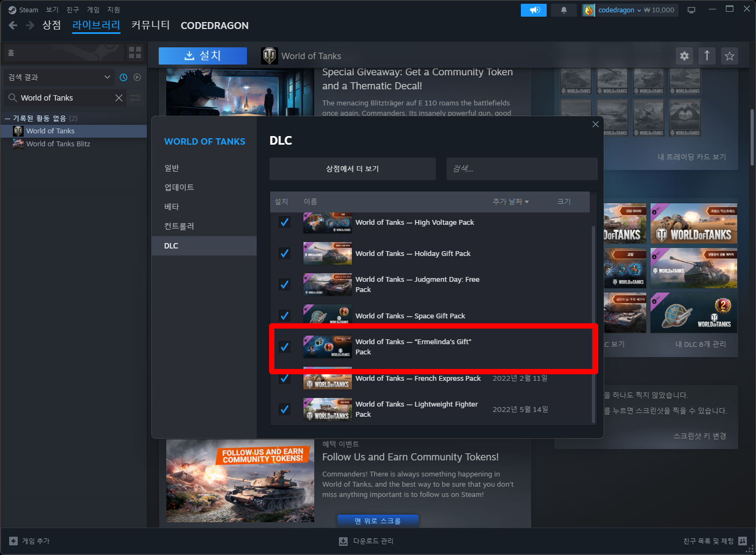Select 컨트롤러 in properties sidebar
756x555 pixels.
pyautogui.click(x=204, y=226)
